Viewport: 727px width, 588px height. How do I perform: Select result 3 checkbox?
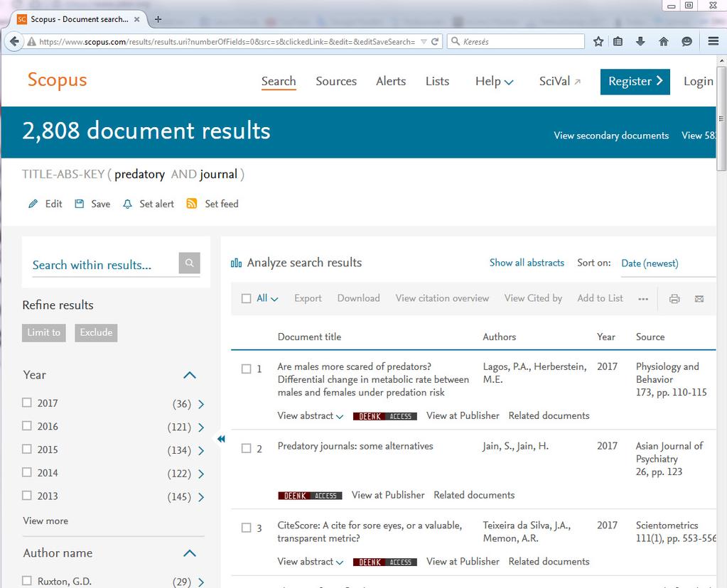246,528
